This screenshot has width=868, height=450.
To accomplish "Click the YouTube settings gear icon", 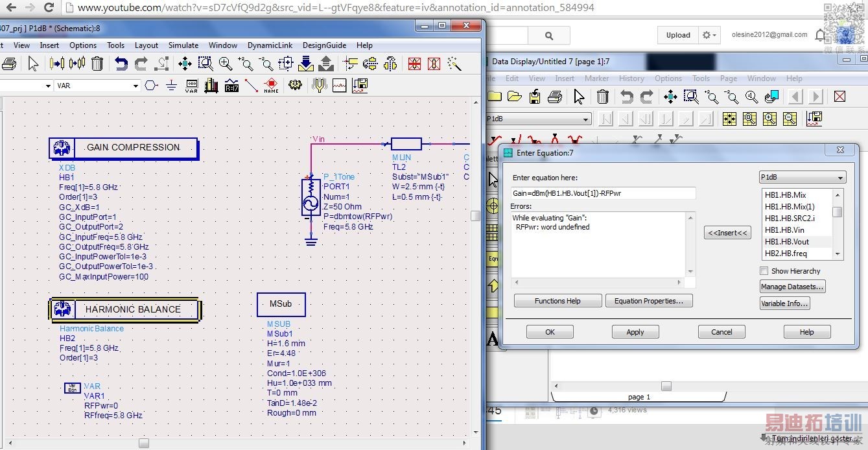I will point(710,35).
